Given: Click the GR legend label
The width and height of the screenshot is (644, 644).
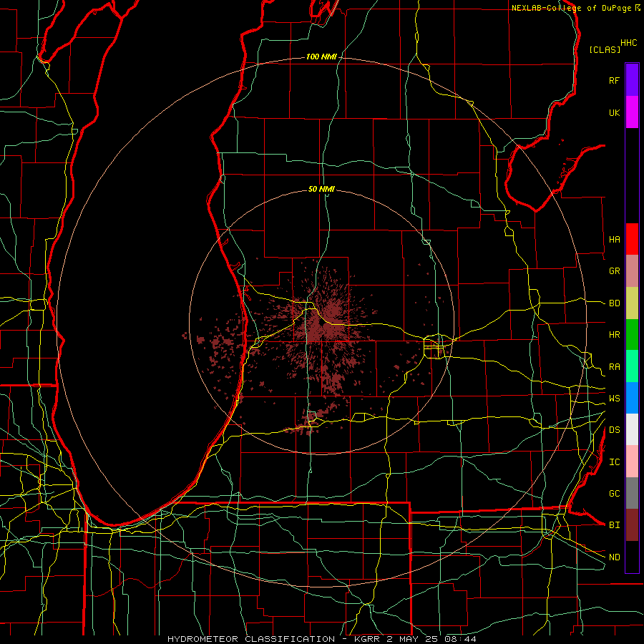Looking at the screenshot, I should pos(614,271).
